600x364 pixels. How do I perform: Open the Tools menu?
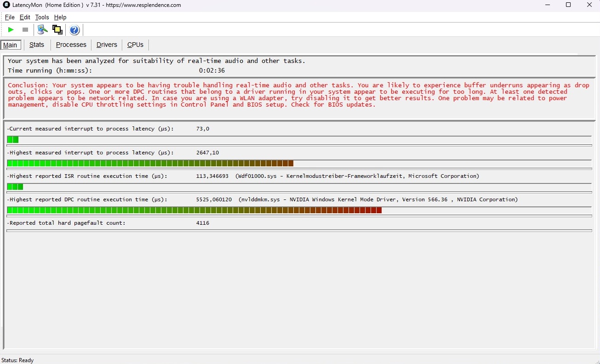pyautogui.click(x=42, y=17)
